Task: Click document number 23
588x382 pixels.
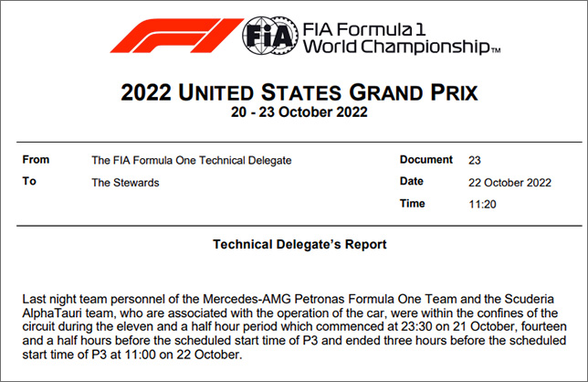Action: (475, 160)
